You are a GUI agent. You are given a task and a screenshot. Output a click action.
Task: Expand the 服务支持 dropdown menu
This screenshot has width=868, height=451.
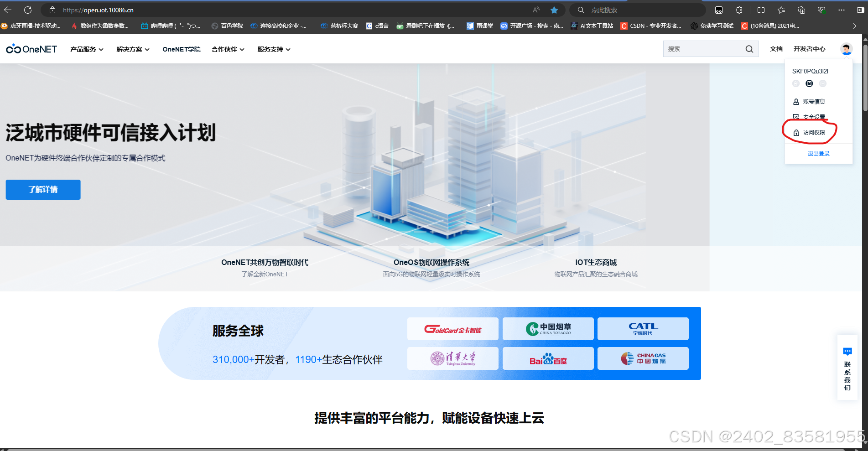click(274, 49)
